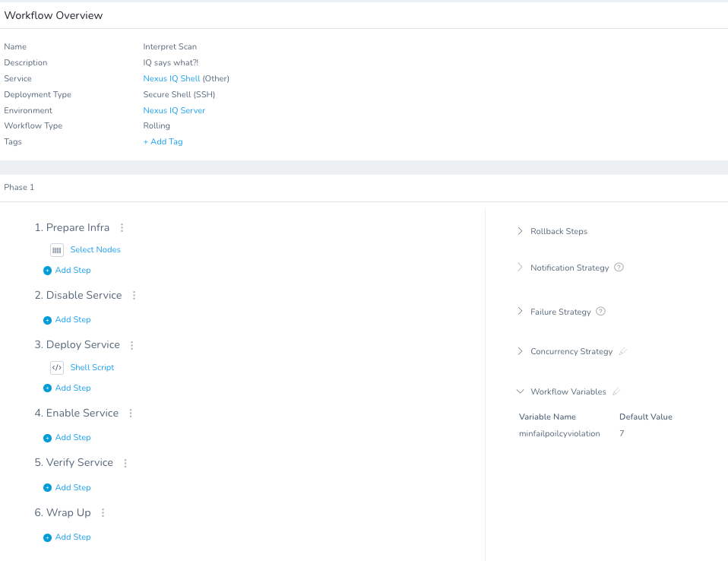Open Notification Strategy help icon
This screenshot has height=561, width=728.
point(619,267)
